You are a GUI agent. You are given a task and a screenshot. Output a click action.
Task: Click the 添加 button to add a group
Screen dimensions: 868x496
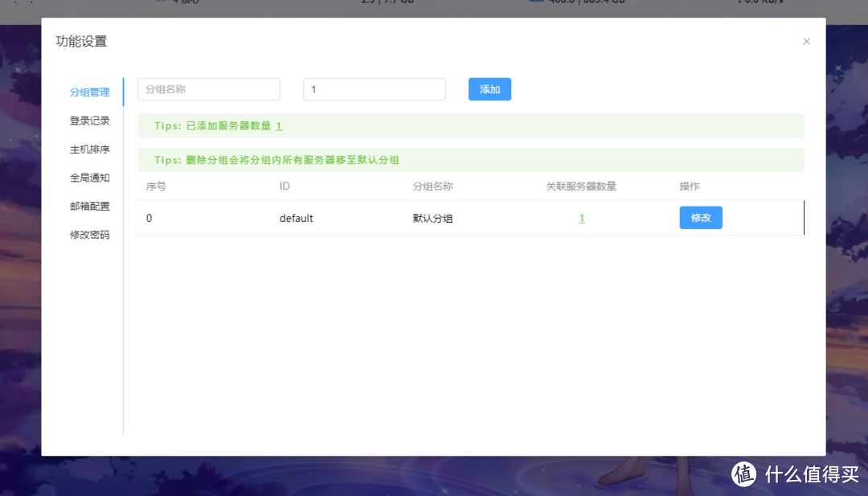pyautogui.click(x=489, y=89)
